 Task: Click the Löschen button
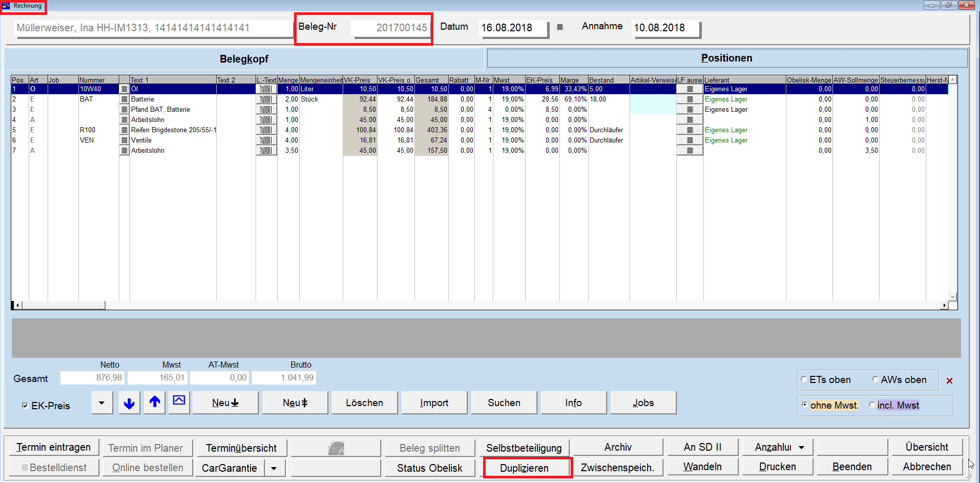click(365, 402)
